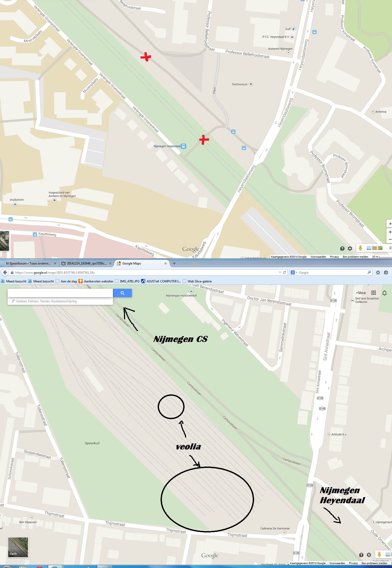Click the magnifier in Firefox's Google search box

click(x=369, y=272)
